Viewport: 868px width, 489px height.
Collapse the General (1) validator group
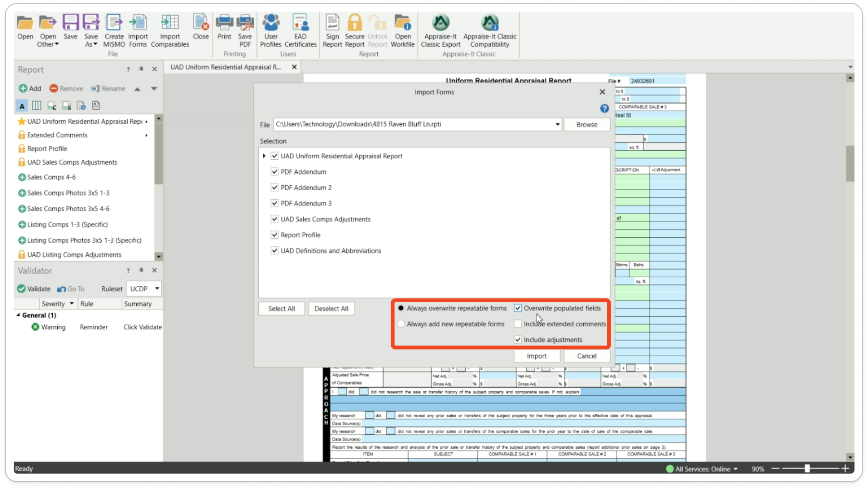point(18,315)
